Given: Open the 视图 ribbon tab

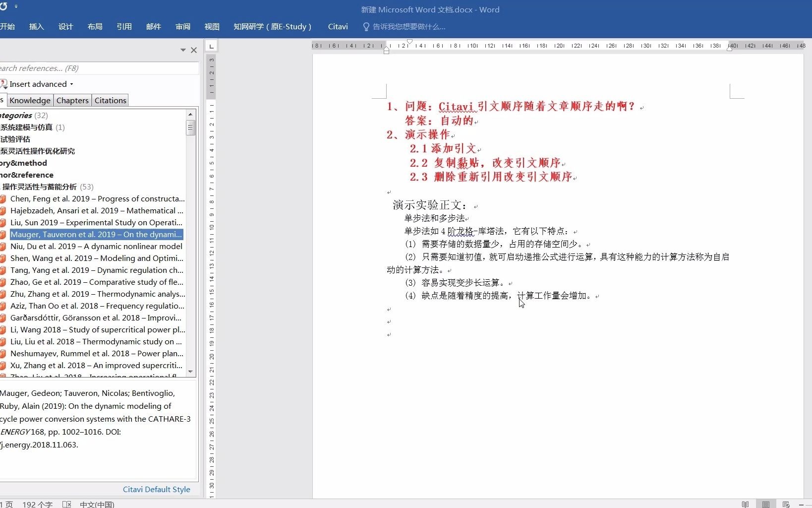Looking at the screenshot, I should 212,27.
